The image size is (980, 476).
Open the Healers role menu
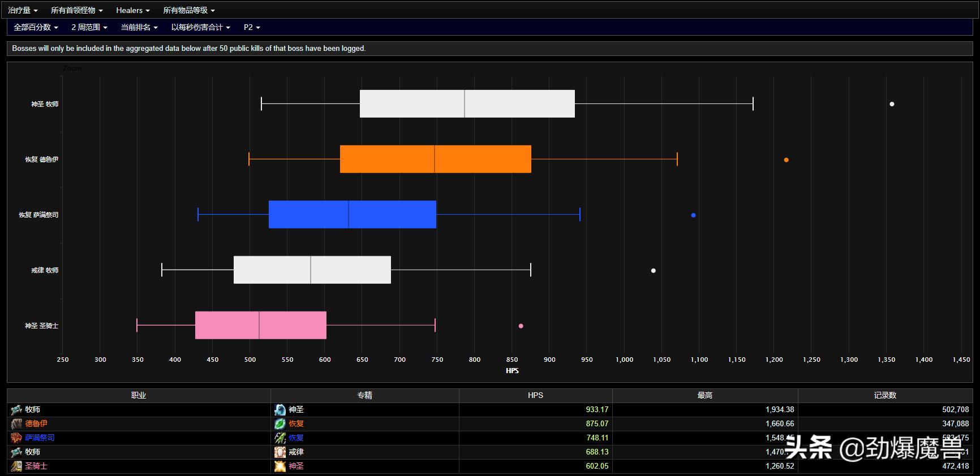132,10
